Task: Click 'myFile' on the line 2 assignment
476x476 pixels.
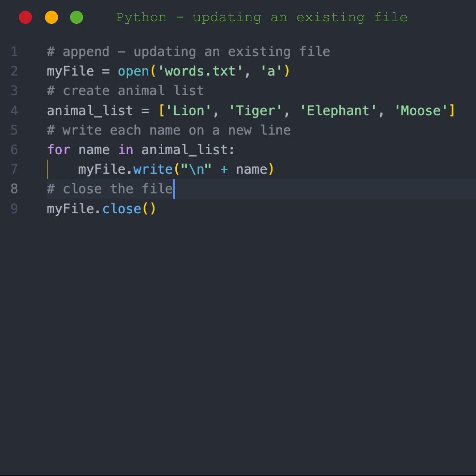Action: pos(71,72)
